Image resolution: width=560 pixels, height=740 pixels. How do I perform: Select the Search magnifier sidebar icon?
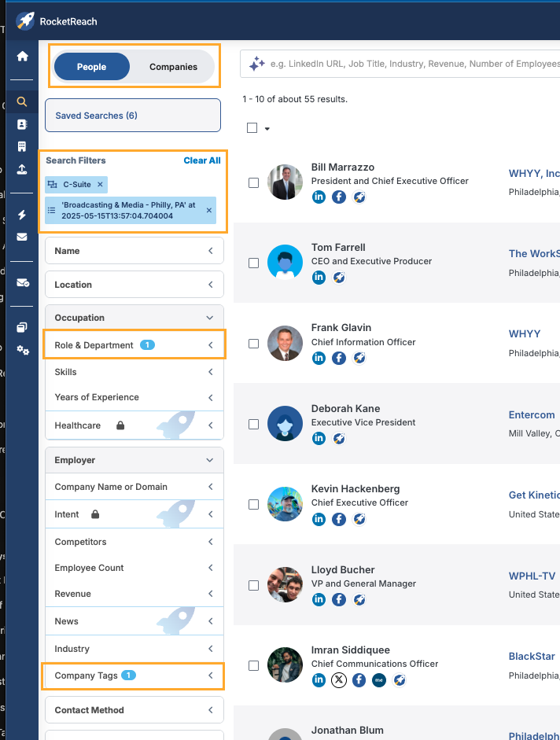point(22,101)
